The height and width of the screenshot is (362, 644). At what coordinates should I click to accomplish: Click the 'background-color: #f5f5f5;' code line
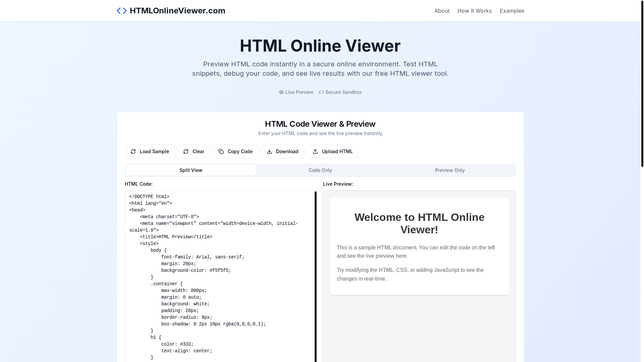pyautogui.click(x=196, y=270)
